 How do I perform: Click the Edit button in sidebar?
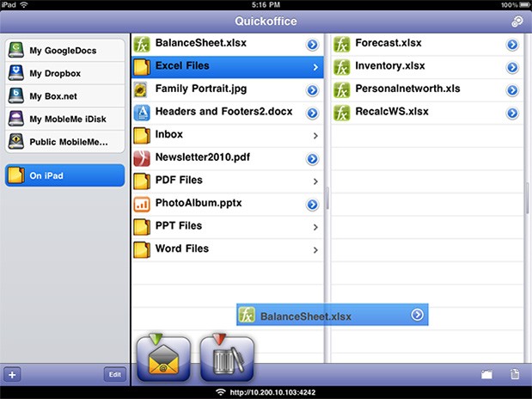click(x=114, y=374)
